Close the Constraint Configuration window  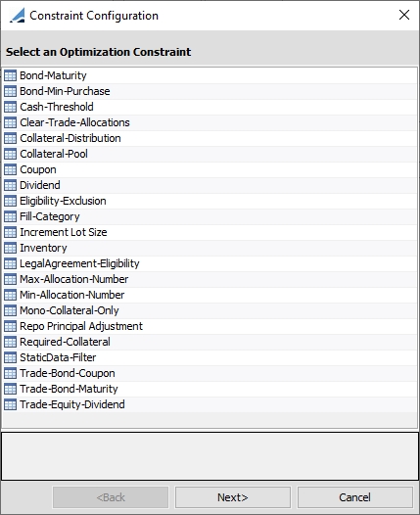pyautogui.click(x=404, y=15)
